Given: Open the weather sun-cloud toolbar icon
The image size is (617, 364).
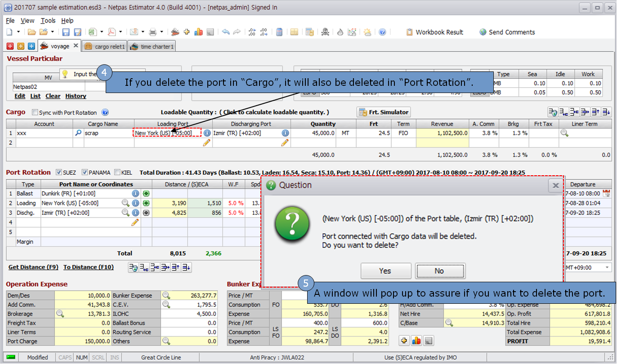Looking at the screenshot, I should click(367, 32).
